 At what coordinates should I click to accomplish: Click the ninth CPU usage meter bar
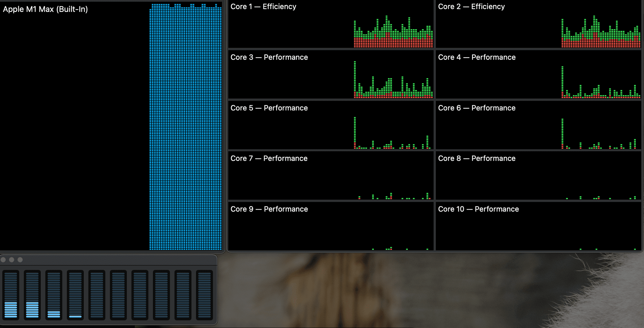[183, 295]
